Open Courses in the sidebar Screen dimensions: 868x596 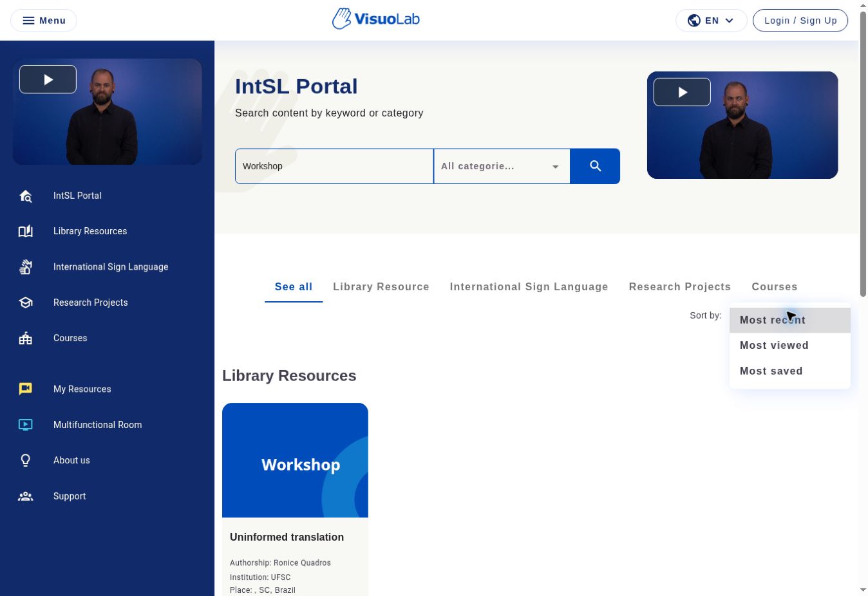(x=70, y=338)
